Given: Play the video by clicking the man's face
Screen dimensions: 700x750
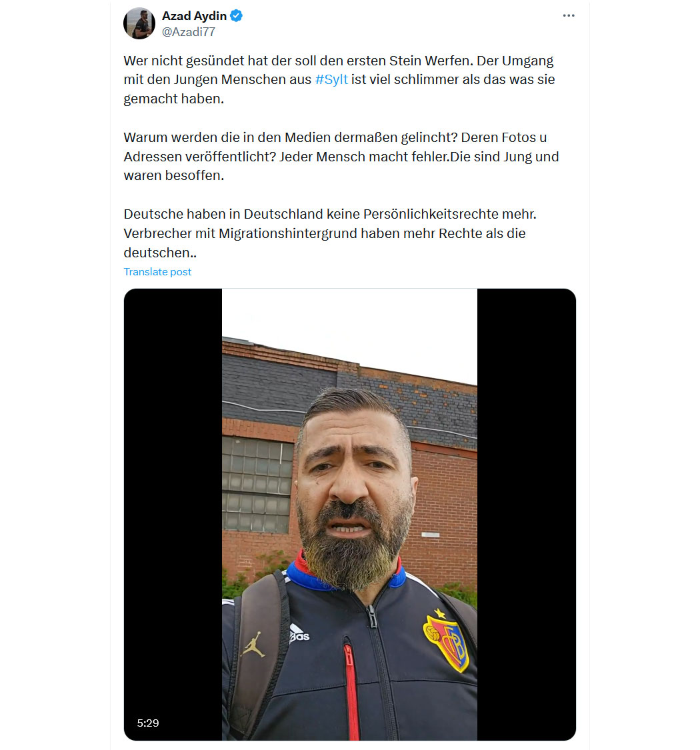Looking at the screenshot, I should [354, 483].
